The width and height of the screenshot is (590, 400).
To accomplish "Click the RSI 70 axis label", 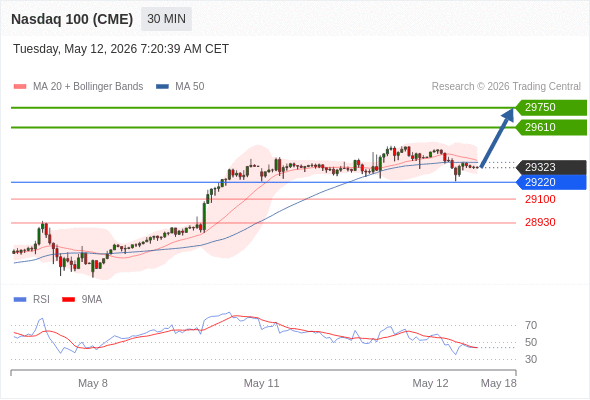I will coord(531,325).
